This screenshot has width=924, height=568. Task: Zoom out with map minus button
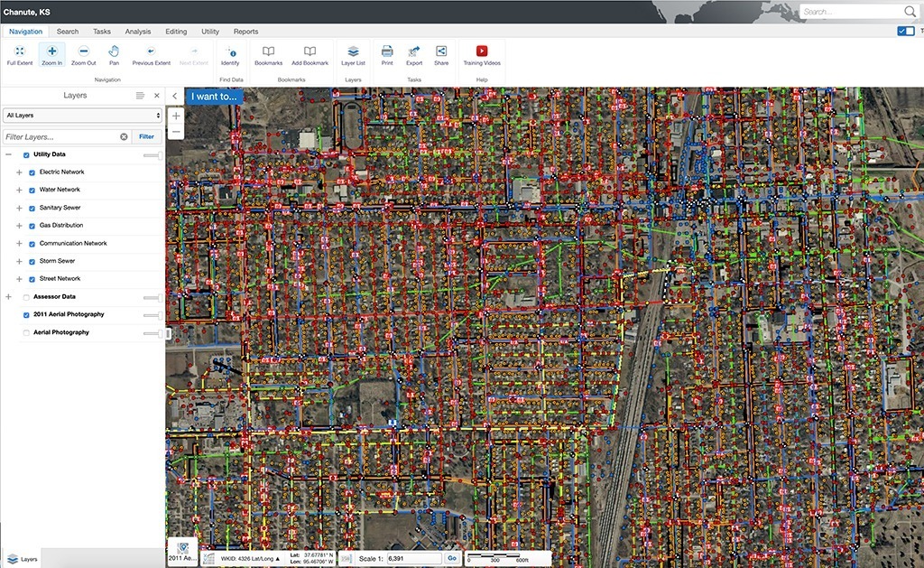coord(176,132)
